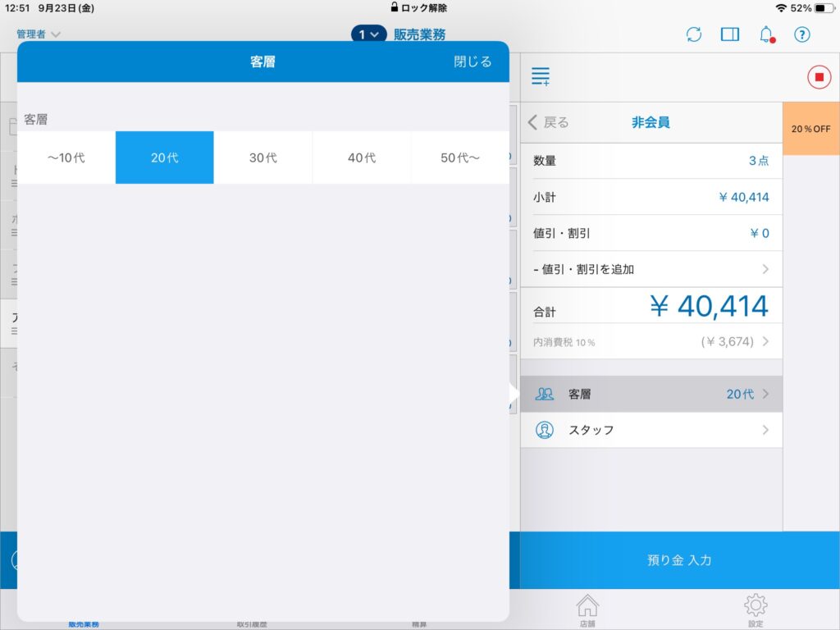Expand the 内消費税 details row
The image size is (840, 630).
651,341
